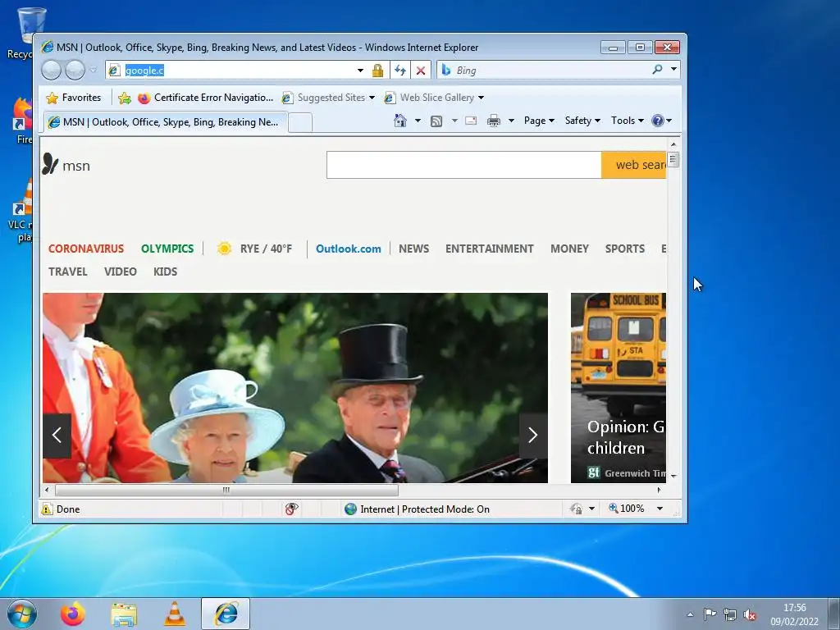The height and width of the screenshot is (630, 840).
Task: Open the search provider dropdown arrow
Action: 673,69
